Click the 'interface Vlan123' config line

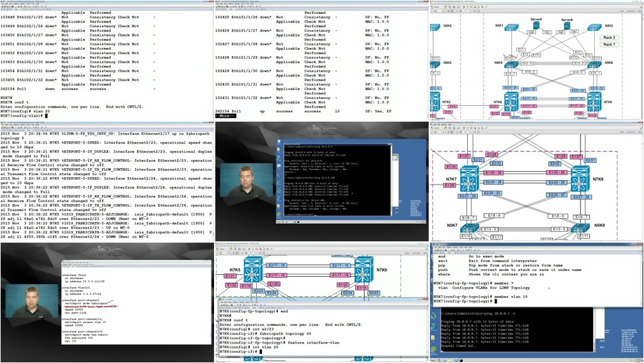tap(76, 287)
